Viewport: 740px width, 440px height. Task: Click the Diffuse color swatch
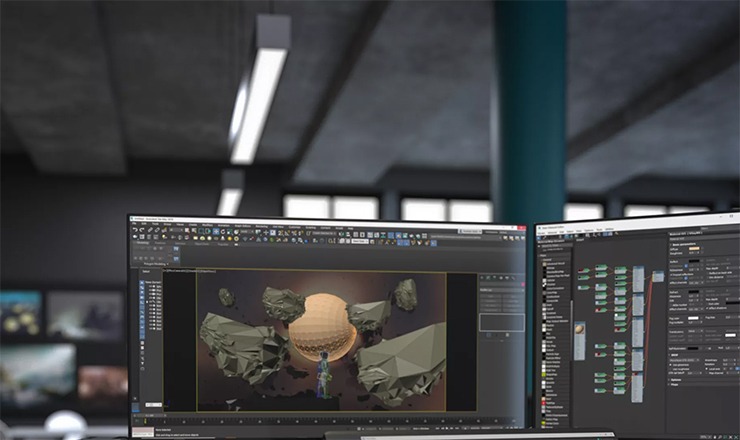(x=693, y=249)
